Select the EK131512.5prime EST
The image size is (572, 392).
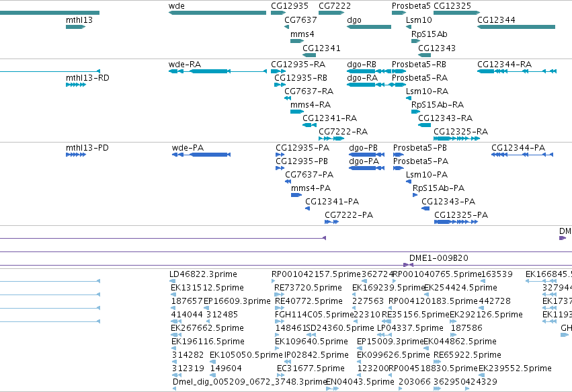pos(173,295)
